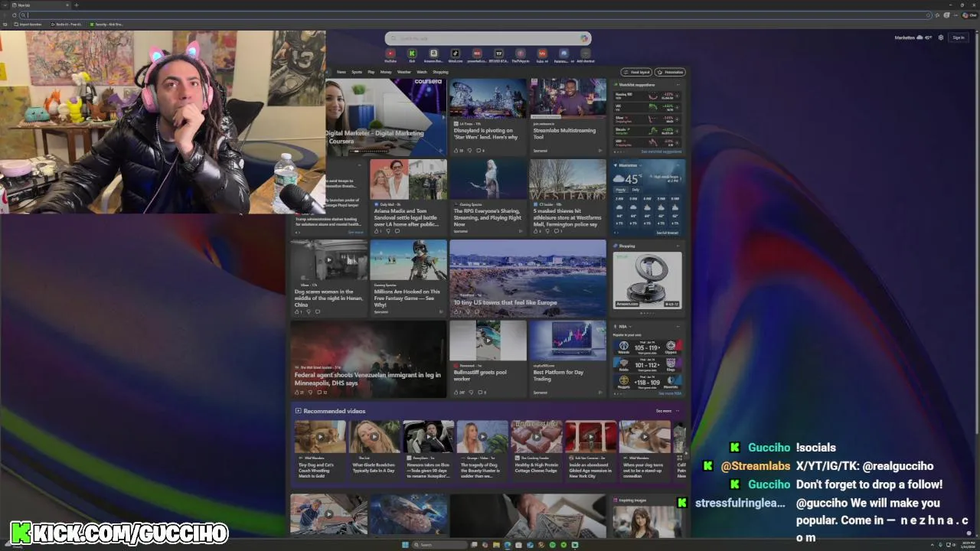Open the Copilot icon in the search box
This screenshot has width=980, height=551.
[x=584, y=38]
